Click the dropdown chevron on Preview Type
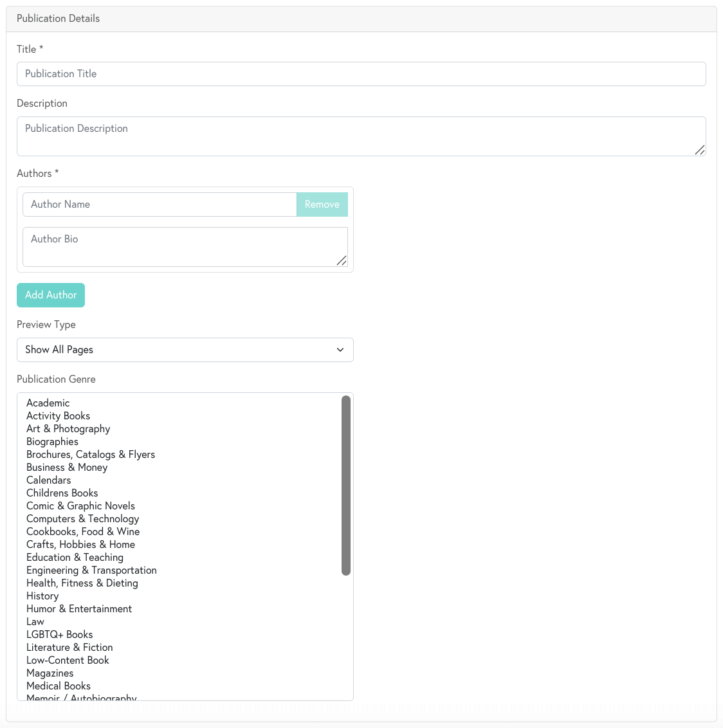723x728 pixels. point(340,350)
